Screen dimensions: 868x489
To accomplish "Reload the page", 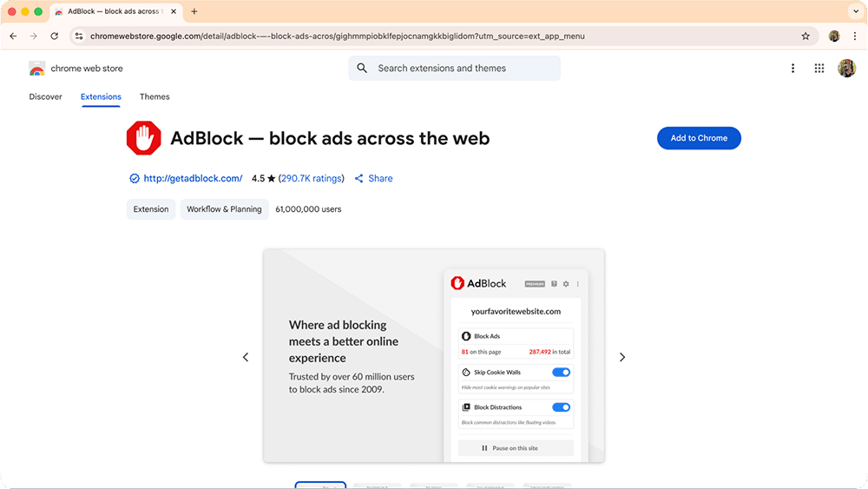I will coord(55,36).
